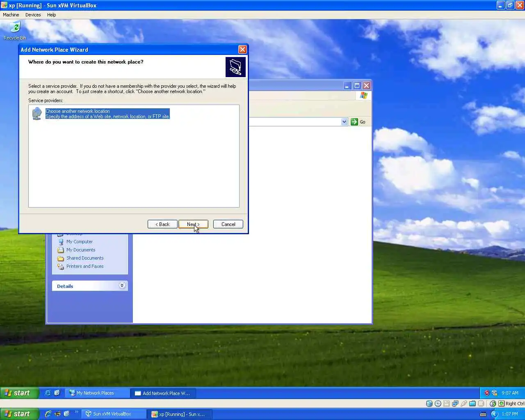525x420 pixels.
Task: Open the Recycle Bin icon on desktop
Action: pos(15,31)
